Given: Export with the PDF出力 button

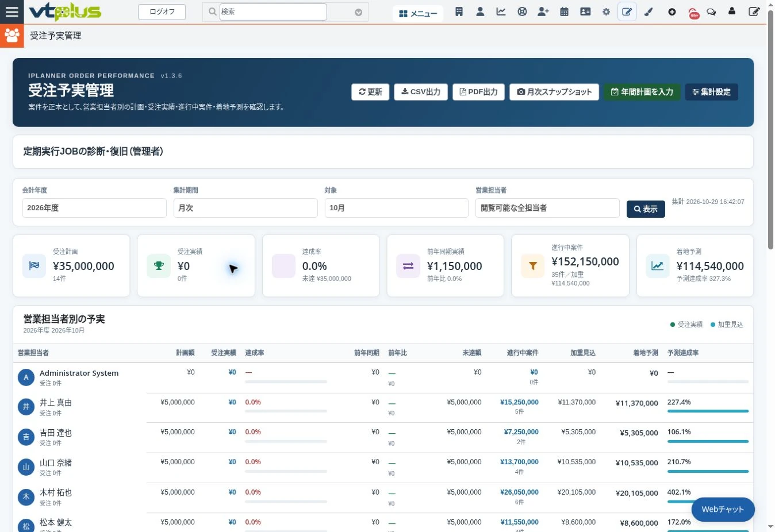Looking at the screenshot, I should (478, 92).
